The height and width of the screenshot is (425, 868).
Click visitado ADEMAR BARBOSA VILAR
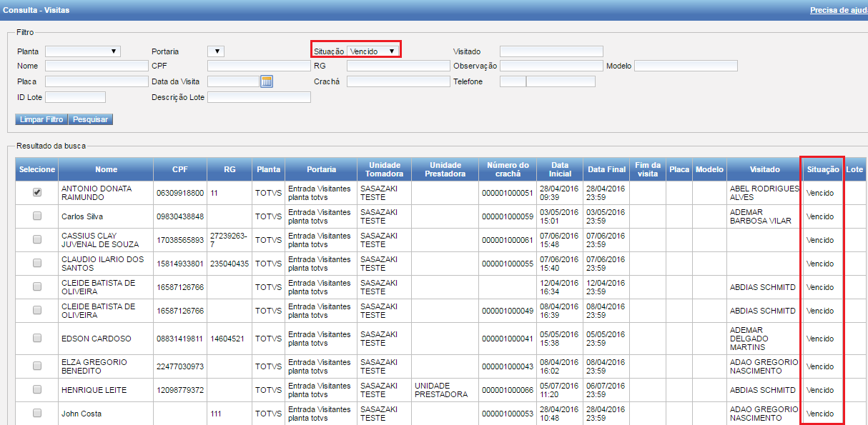point(761,216)
